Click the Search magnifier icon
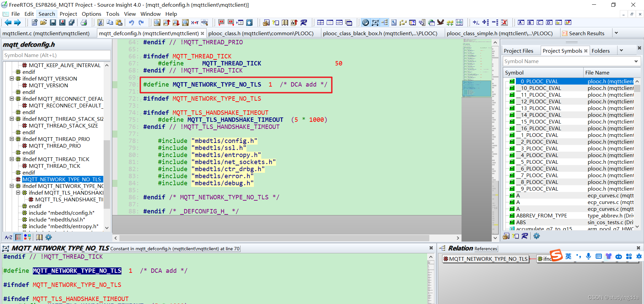This screenshot has height=304, width=644. (157, 22)
